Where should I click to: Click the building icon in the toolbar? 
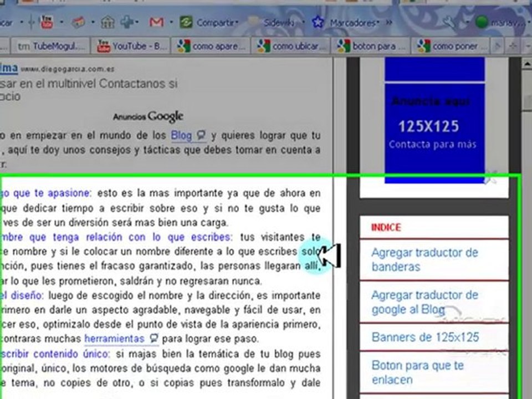(108, 22)
